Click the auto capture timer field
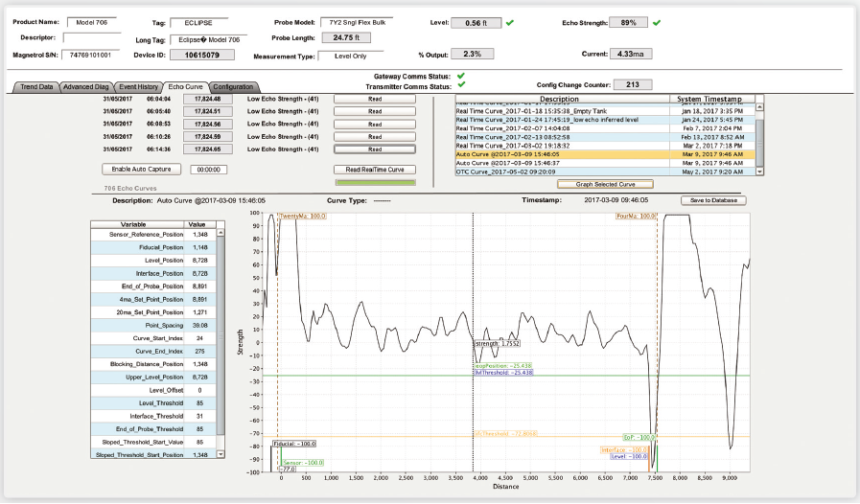860x504 pixels. (x=208, y=169)
